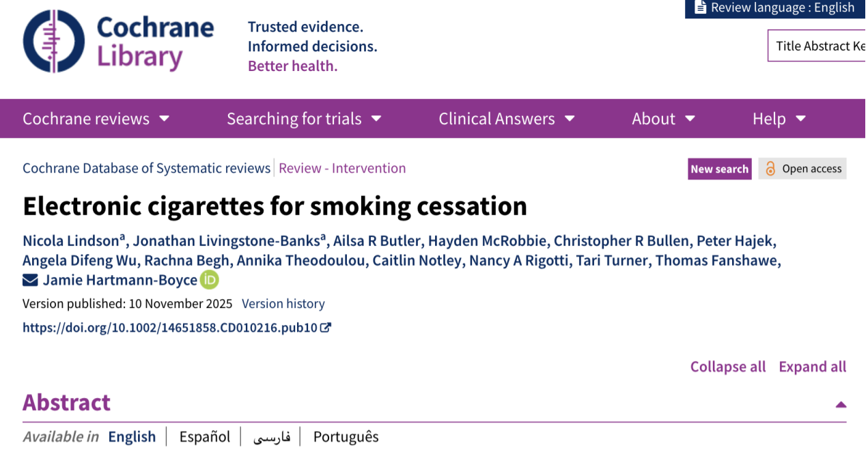Viewport: 868px width, 469px height.
Task: Switch the abstract language to Español
Action: tap(204, 437)
